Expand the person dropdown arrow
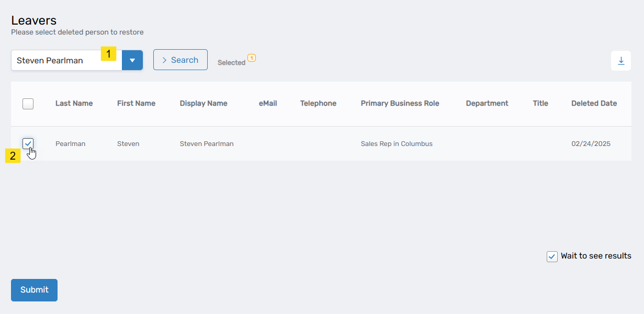Screen dimensions: 644x314 (x=132, y=60)
